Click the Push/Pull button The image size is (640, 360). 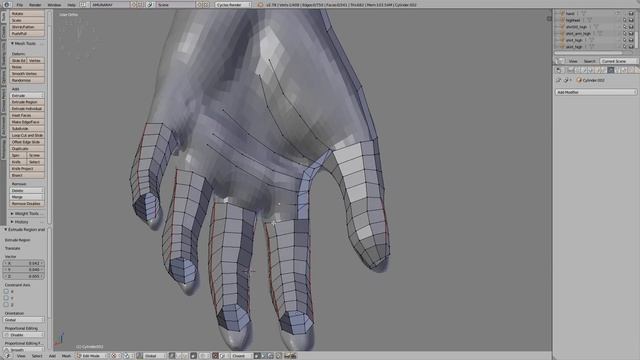tap(27, 33)
